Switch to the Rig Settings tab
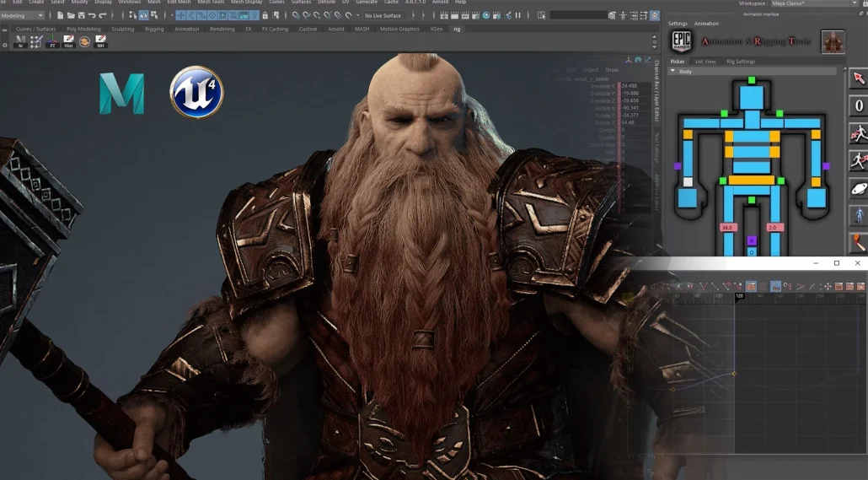 point(740,62)
